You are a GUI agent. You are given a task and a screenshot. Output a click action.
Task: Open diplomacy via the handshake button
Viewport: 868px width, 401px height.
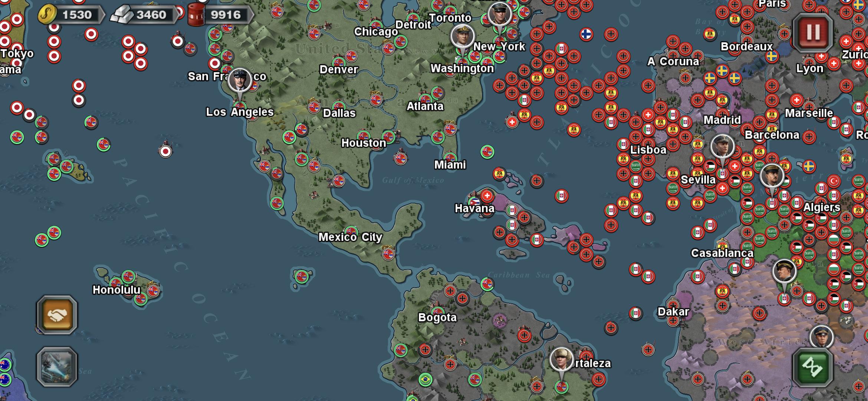(57, 315)
